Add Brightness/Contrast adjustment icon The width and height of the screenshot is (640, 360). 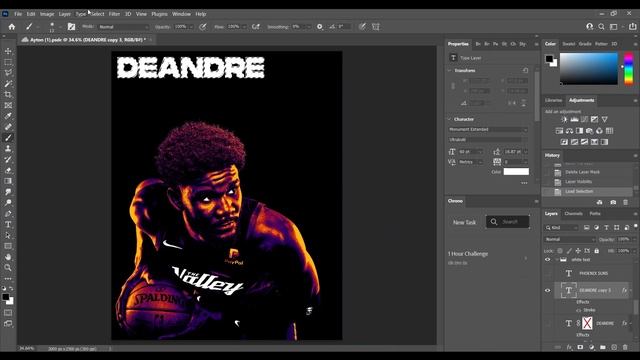564,120
